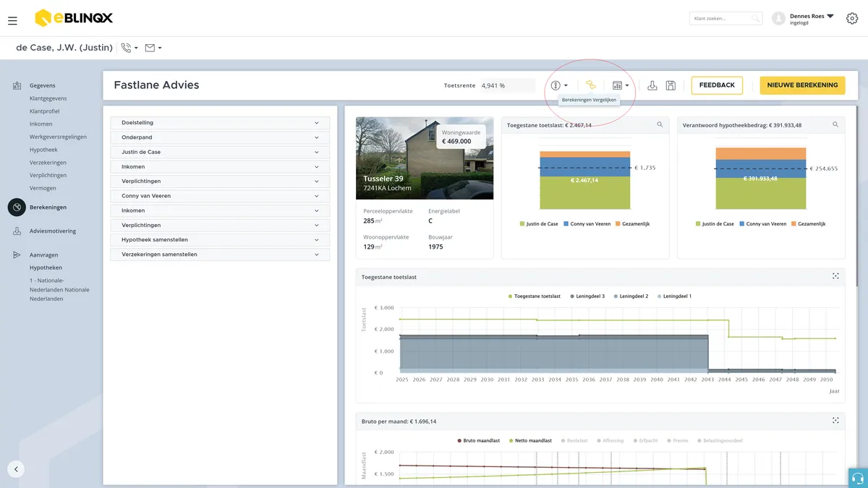Expand Toegestane toetslast line chart fullscreen
The image size is (868, 488).
[835, 276]
